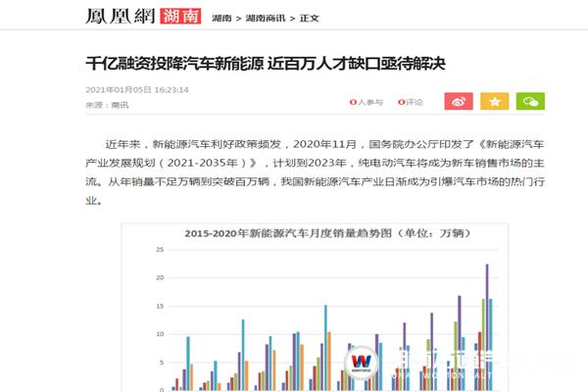This screenshot has height=392, width=588.
Task: Click the publish date 2021年01月05日
Action: pyautogui.click(x=119, y=89)
